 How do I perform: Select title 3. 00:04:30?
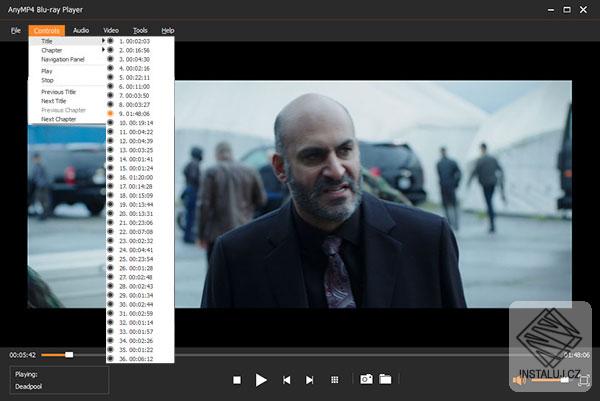tap(140, 59)
